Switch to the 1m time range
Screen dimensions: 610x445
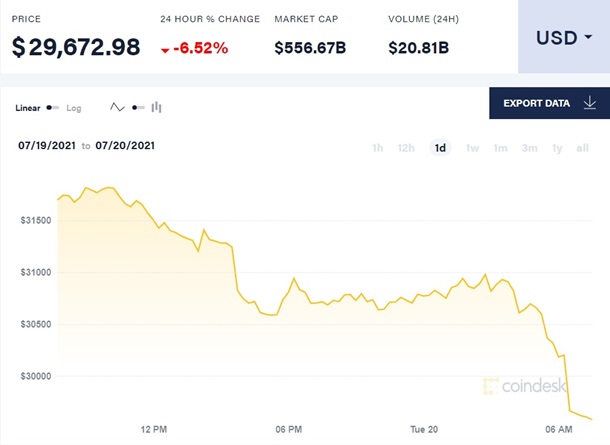tap(501, 148)
